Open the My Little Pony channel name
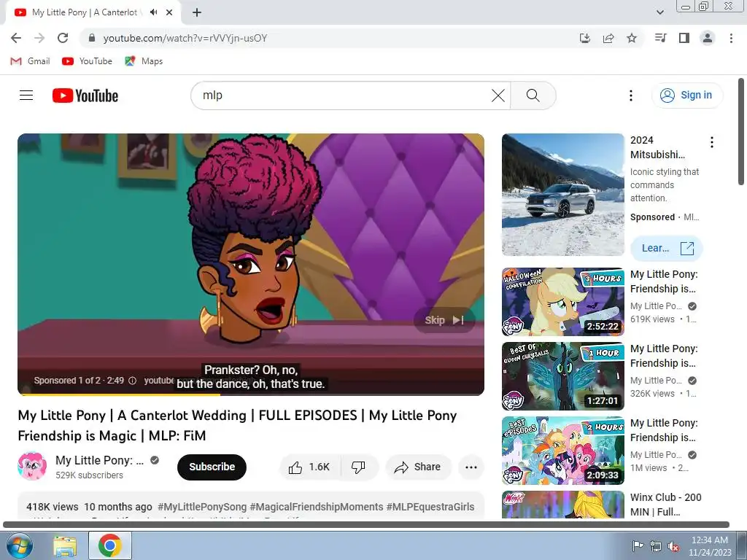747x560 pixels. (99, 461)
